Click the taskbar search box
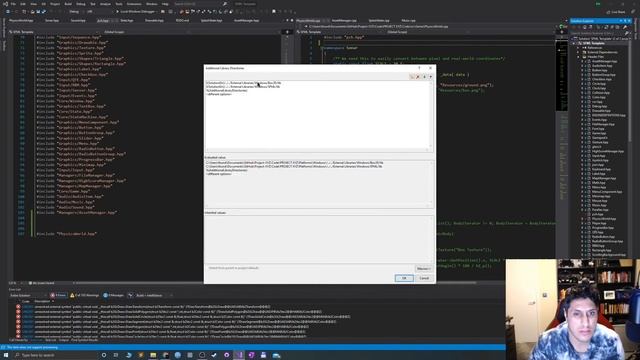The width and height of the screenshot is (640, 360). click(x=55, y=355)
